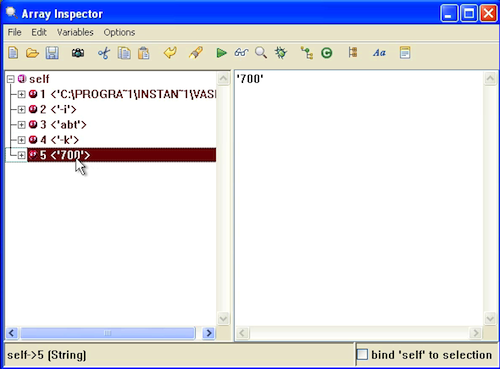
Task: Run with the green play icon
Action: point(221,53)
